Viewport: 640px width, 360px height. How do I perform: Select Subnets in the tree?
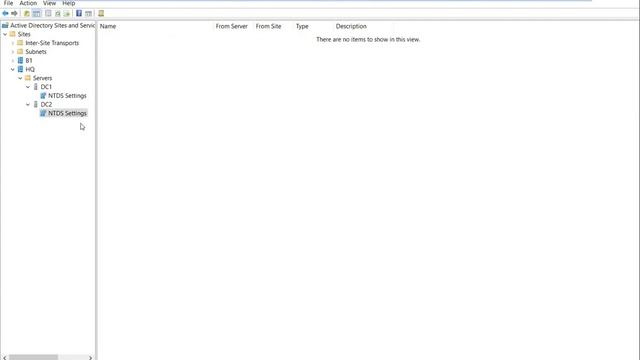[x=36, y=52]
